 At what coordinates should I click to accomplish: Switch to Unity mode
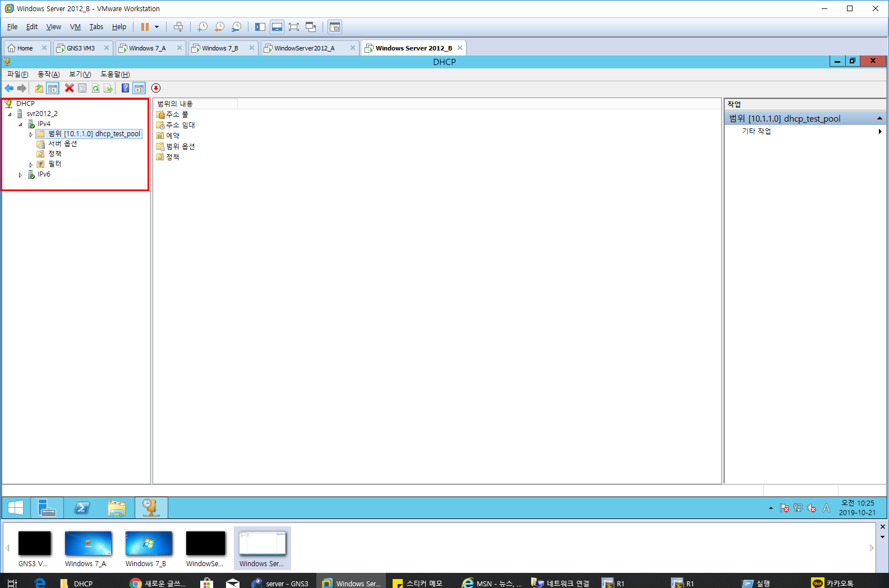(x=311, y=27)
